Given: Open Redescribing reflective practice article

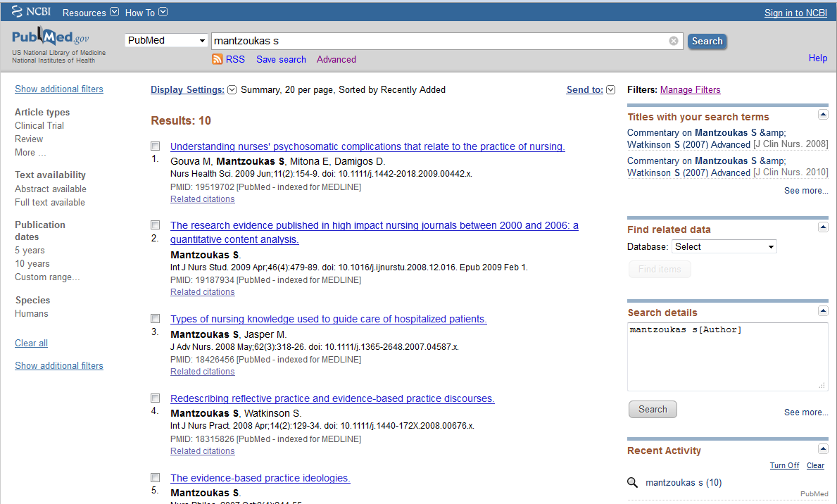Looking at the screenshot, I should pos(332,398).
